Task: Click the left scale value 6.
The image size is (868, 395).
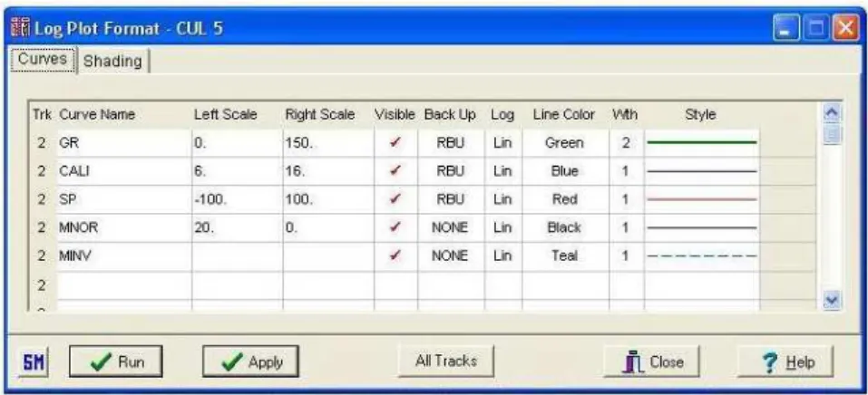Action: 237,171
